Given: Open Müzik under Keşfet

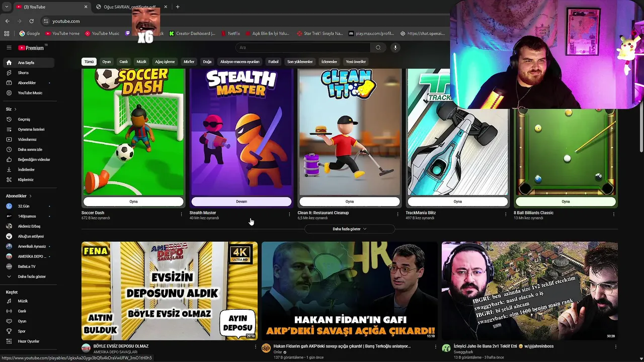Looking at the screenshot, I should coord(29,301).
